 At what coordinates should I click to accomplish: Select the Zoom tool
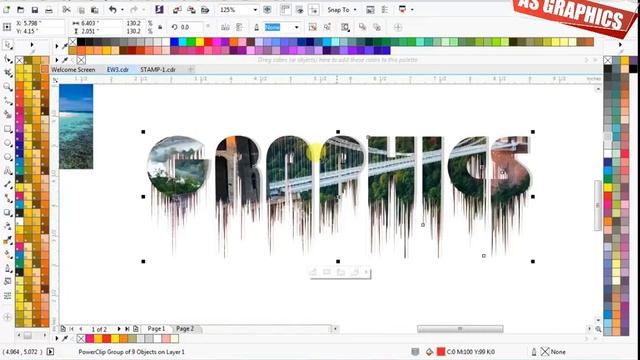(x=7, y=87)
